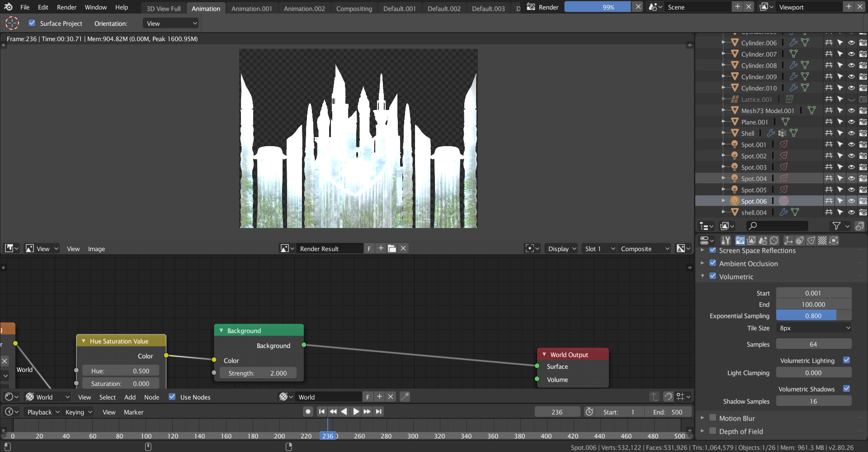868x452 pixels.
Task: Open the Tile Size dropdown
Action: 814,328
